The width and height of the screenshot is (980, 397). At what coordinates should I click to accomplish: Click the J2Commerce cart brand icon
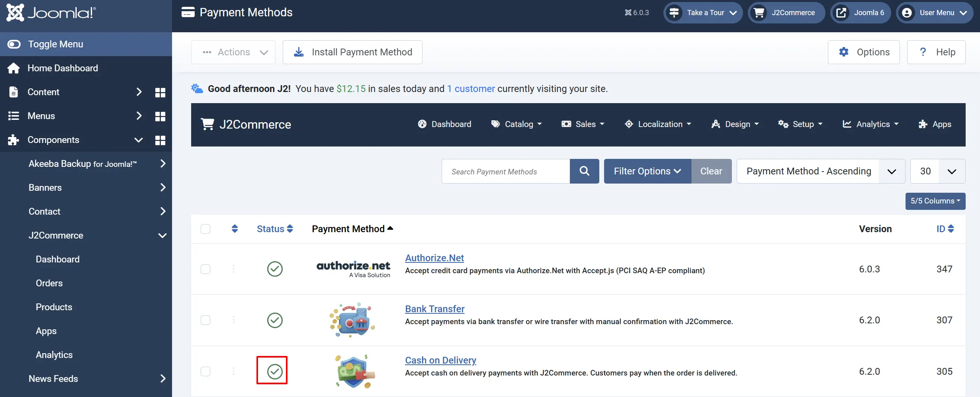(207, 124)
